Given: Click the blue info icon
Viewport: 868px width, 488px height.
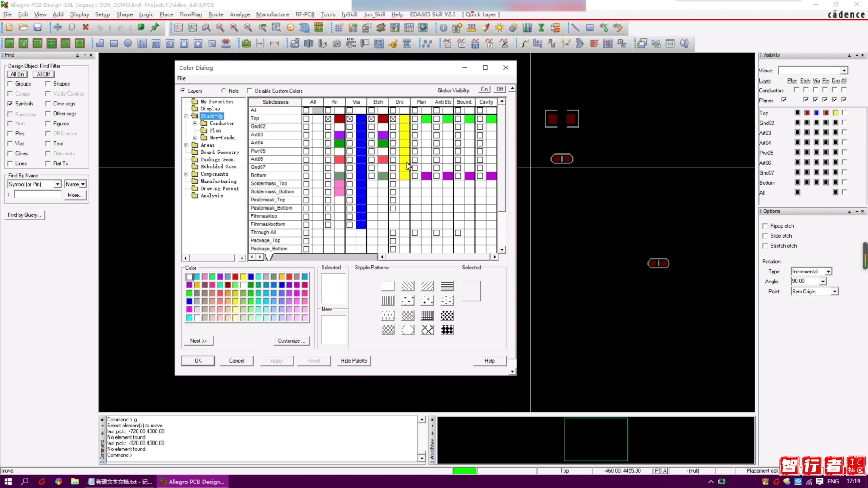Looking at the screenshot, I should 443,28.
